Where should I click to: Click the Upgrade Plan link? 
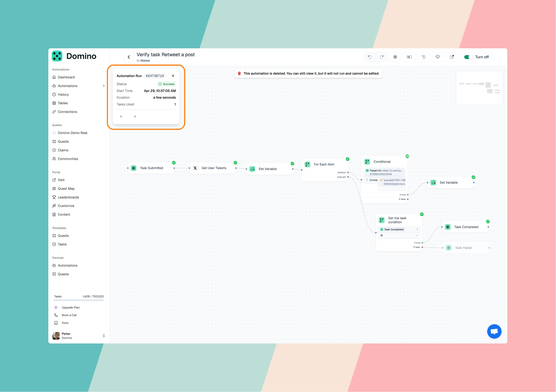coord(70,307)
